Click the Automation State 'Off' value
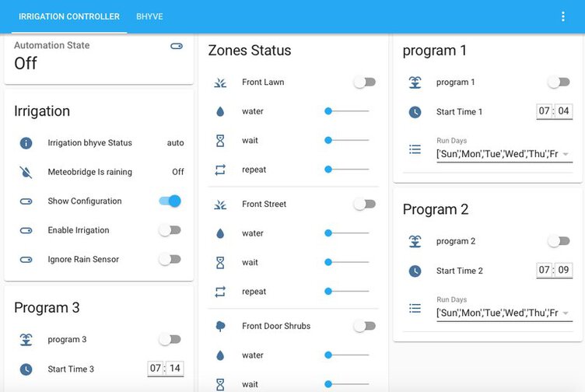This screenshot has height=392, width=585. click(x=26, y=64)
